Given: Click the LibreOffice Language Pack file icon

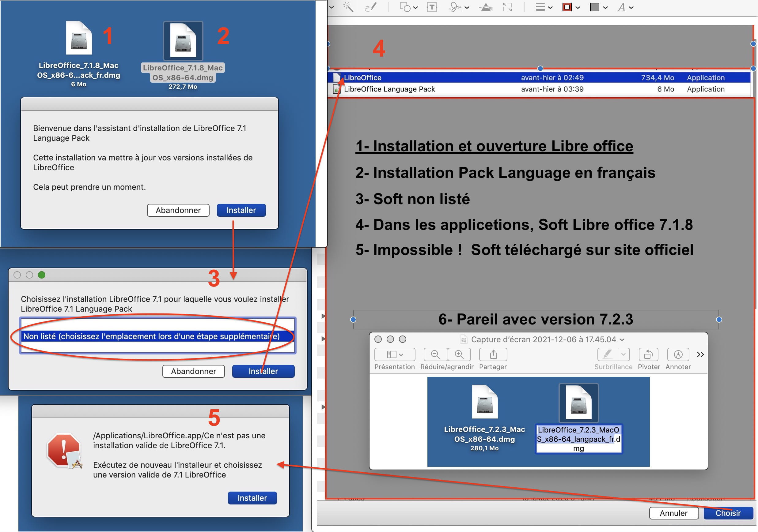Looking at the screenshot, I should [336, 89].
